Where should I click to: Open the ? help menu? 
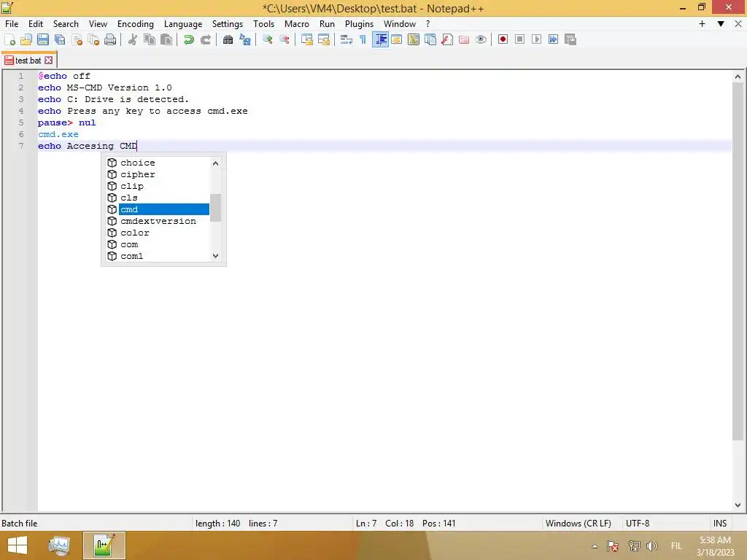[x=427, y=24]
